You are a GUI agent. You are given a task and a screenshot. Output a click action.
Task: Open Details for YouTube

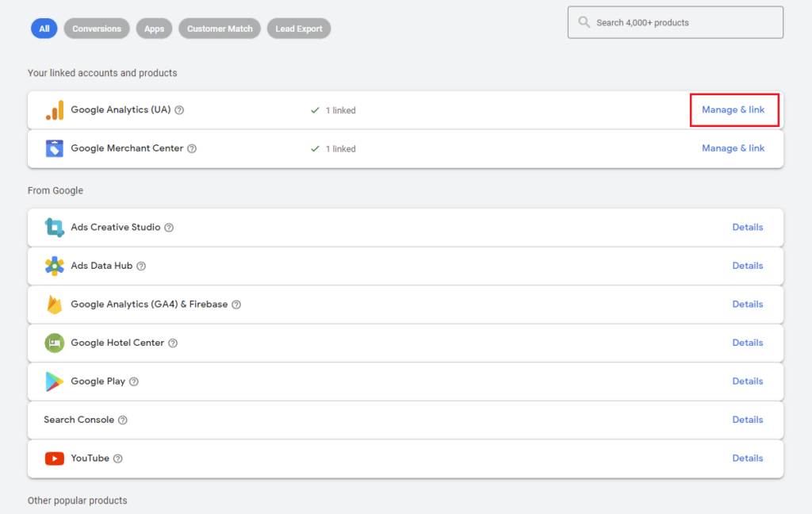(747, 458)
